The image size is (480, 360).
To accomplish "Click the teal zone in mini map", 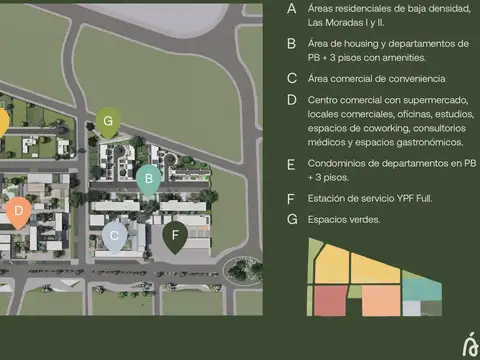I will (422, 288).
